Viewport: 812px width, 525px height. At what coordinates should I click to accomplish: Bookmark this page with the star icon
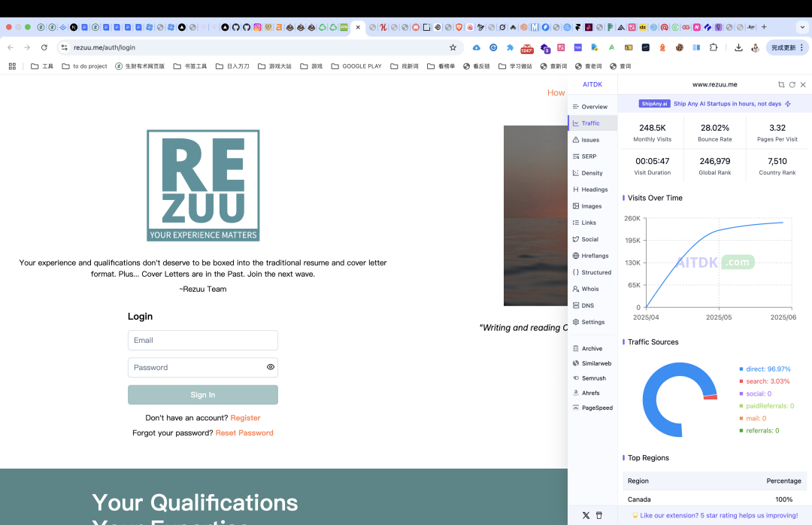tap(453, 47)
